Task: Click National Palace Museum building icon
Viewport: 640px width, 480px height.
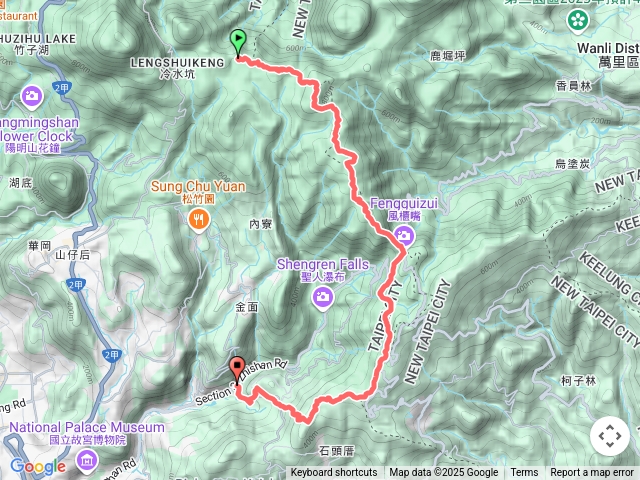Action: click(x=87, y=461)
